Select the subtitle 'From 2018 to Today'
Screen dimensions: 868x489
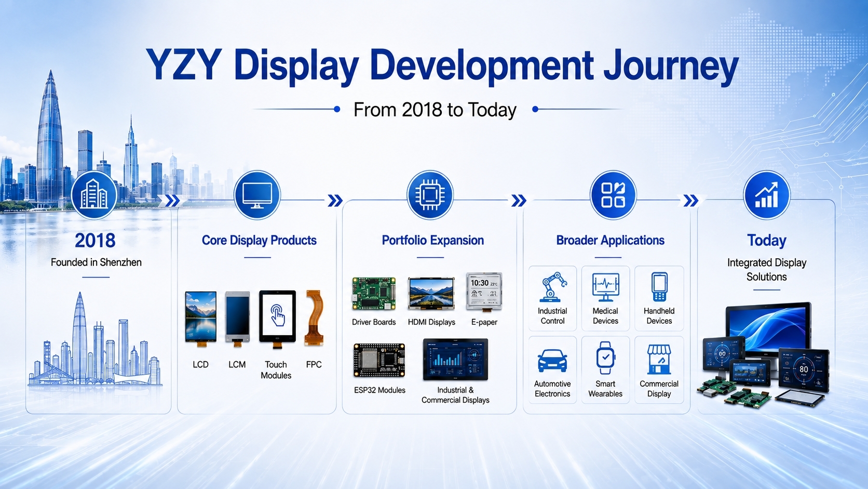435,110
